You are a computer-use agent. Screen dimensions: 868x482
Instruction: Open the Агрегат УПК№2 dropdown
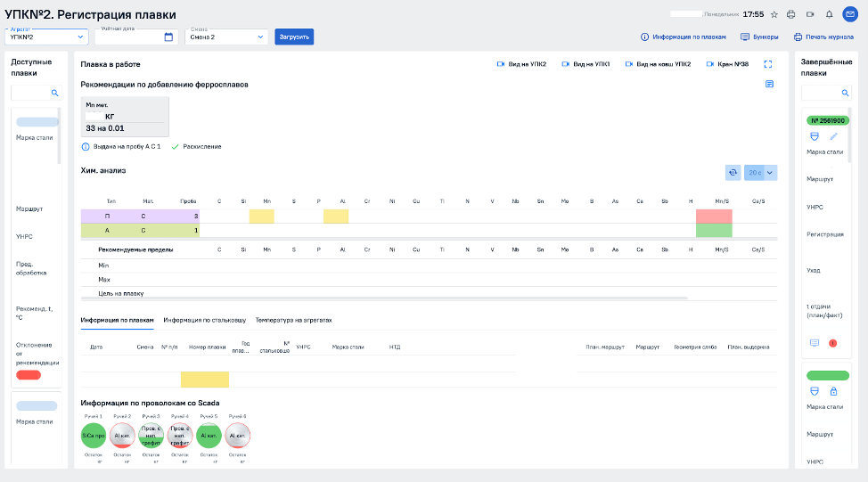pyautogui.click(x=45, y=37)
